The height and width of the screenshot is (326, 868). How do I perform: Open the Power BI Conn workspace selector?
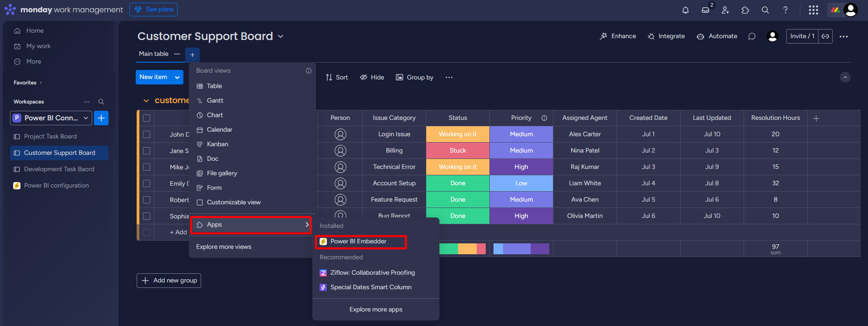click(x=51, y=118)
